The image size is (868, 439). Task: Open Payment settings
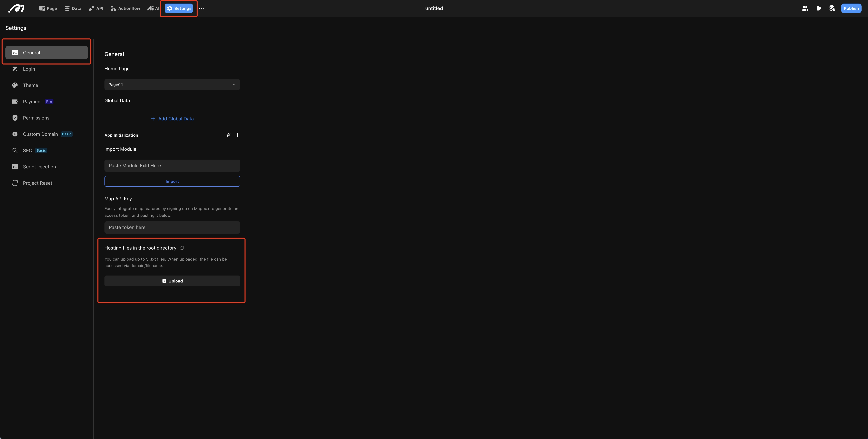coord(46,102)
